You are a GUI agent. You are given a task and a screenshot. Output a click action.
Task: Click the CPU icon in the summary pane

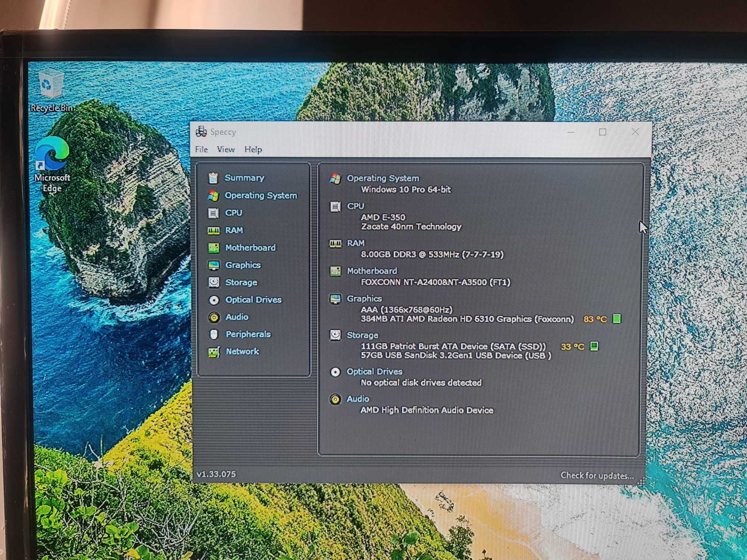pyautogui.click(x=335, y=206)
